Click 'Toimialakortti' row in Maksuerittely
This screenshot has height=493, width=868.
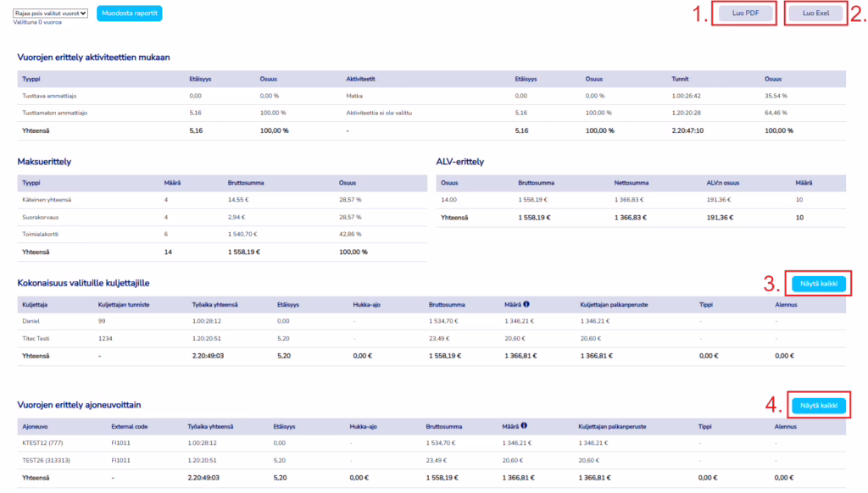pos(42,233)
